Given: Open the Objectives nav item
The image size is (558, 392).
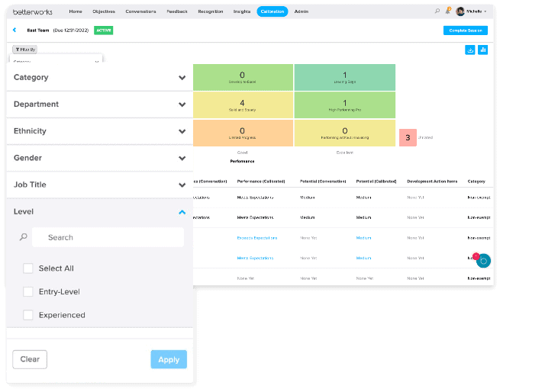Looking at the screenshot, I should 104,11.
